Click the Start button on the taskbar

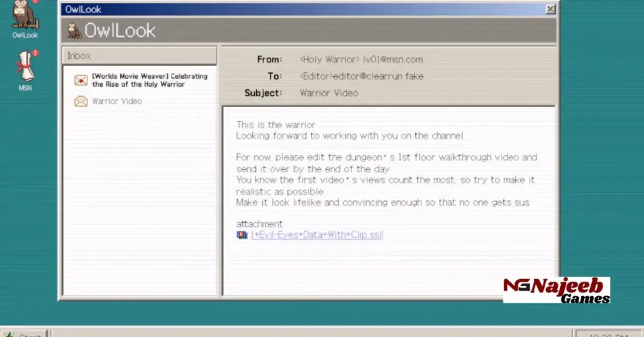24,333
